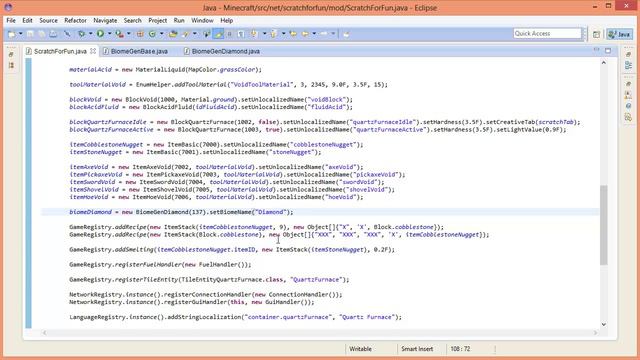This screenshot has width=640, height=360.
Task: Open the Window menu
Action: point(202,20)
